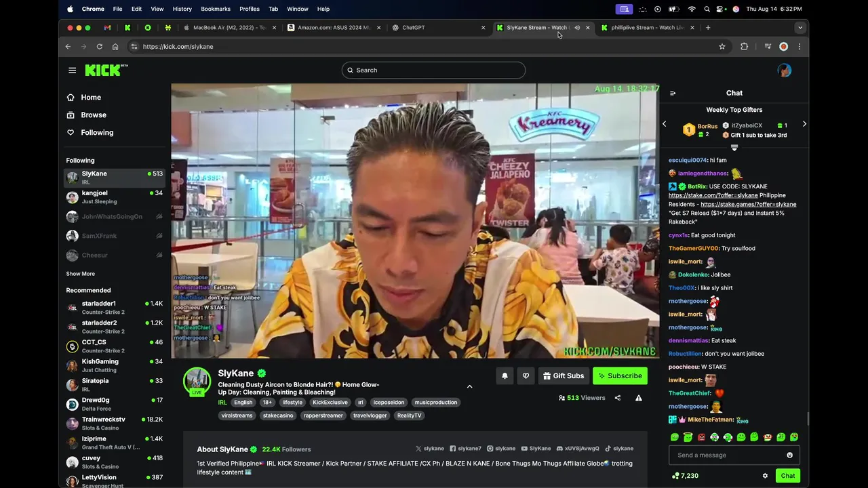The height and width of the screenshot is (488, 868).
Task: Show previous Weekly Top Gifters with left arrow
Action: (x=665, y=124)
